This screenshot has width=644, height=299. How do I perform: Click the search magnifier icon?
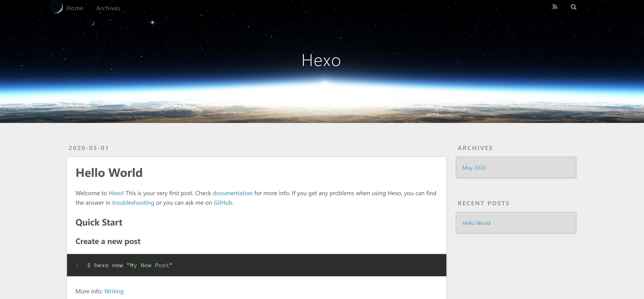(574, 7)
